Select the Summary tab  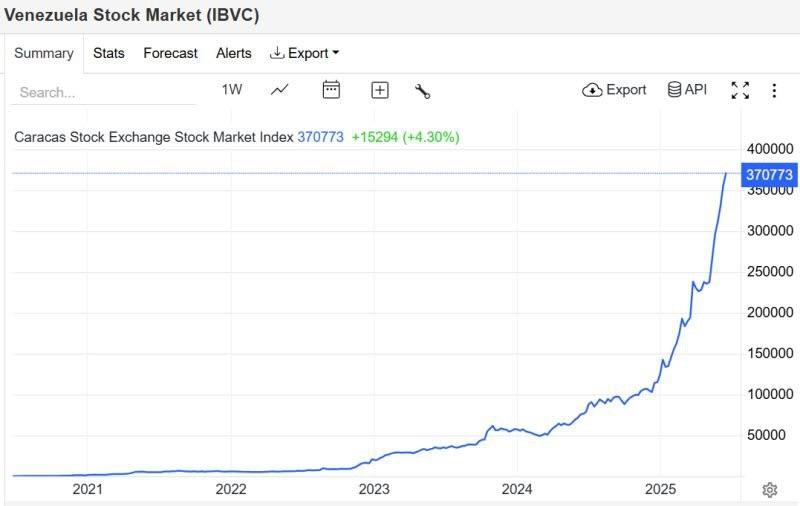pyautogui.click(x=44, y=53)
